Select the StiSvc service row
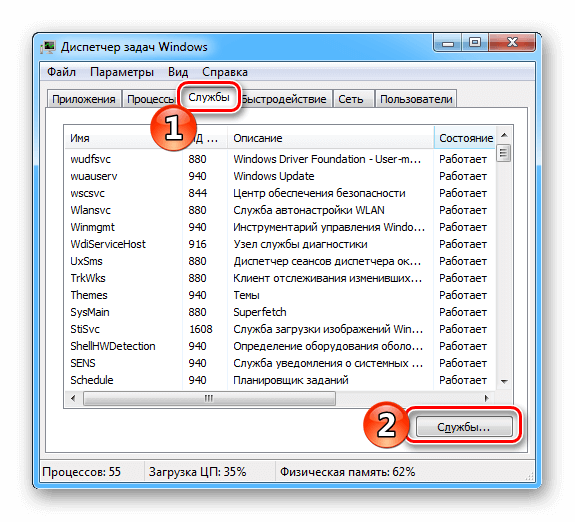Viewport: 575px width, 522px height. point(281,329)
